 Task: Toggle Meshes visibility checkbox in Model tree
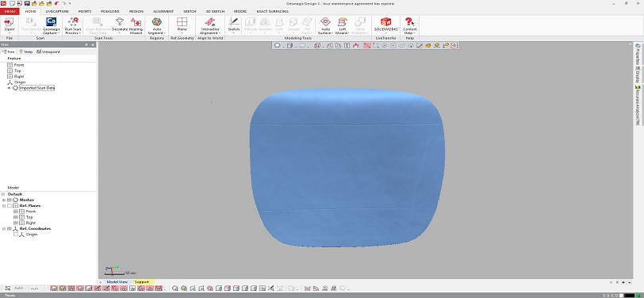[10, 200]
